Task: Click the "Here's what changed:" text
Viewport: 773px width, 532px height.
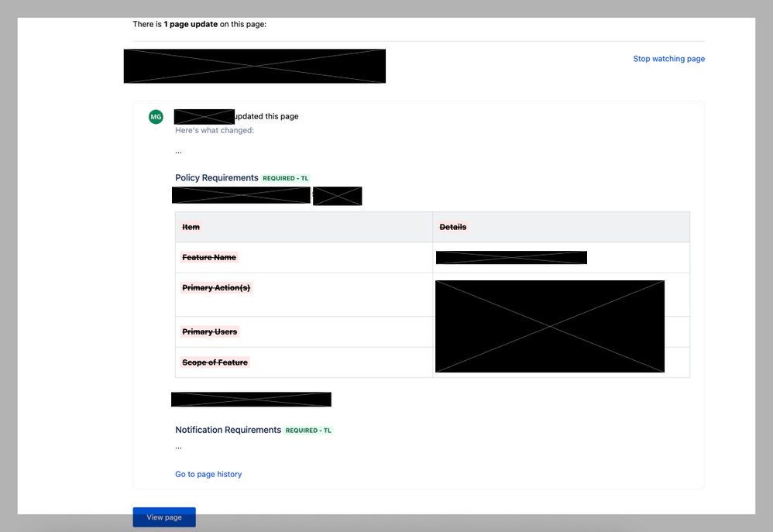Action: pyautogui.click(x=215, y=130)
